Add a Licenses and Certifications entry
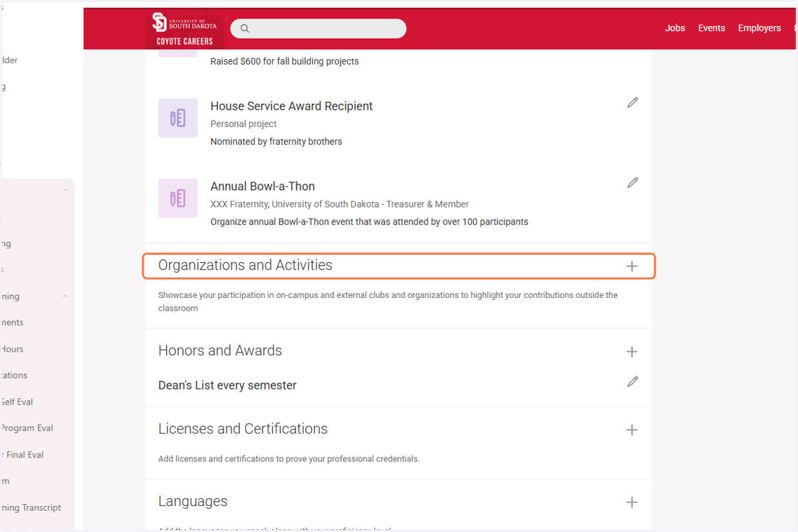The height and width of the screenshot is (532, 798). pyautogui.click(x=632, y=430)
